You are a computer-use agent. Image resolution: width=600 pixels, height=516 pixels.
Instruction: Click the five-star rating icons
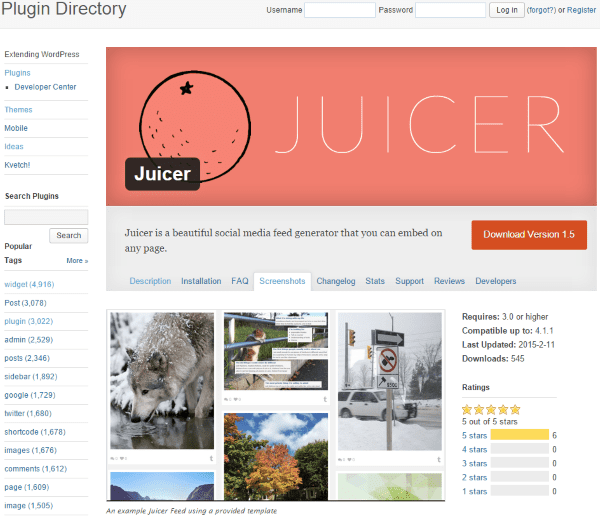[491, 410]
